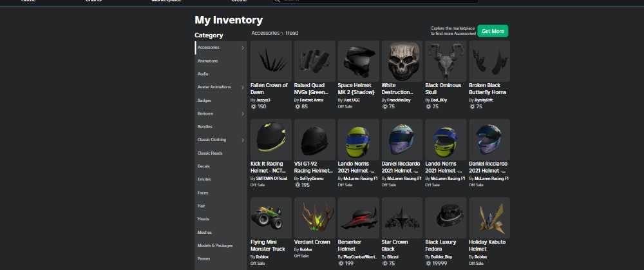Viewport: 644px width, 270px height.
Task: Select the Hair category
Action: coord(221,206)
